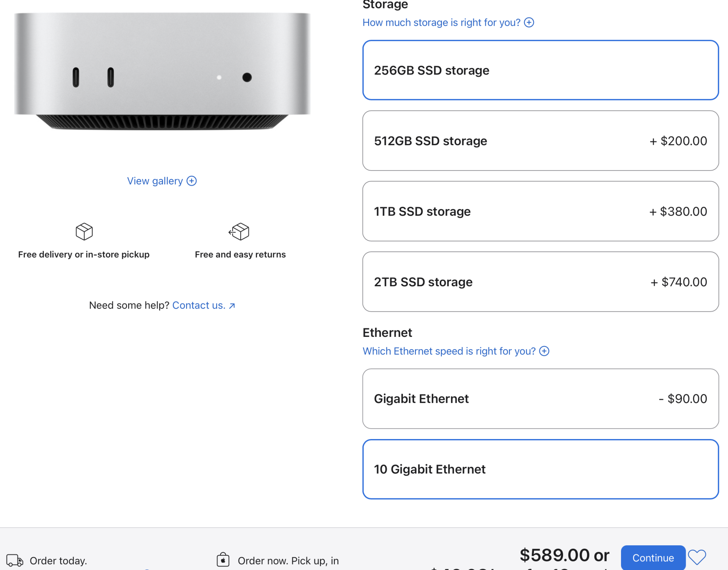
Task: Choose 1TB SSD storage option
Action: point(540,211)
